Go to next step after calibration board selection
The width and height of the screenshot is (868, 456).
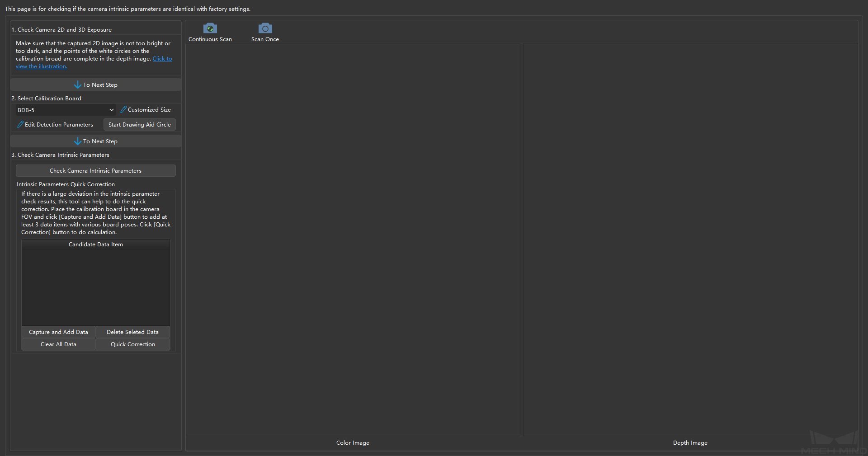click(96, 141)
